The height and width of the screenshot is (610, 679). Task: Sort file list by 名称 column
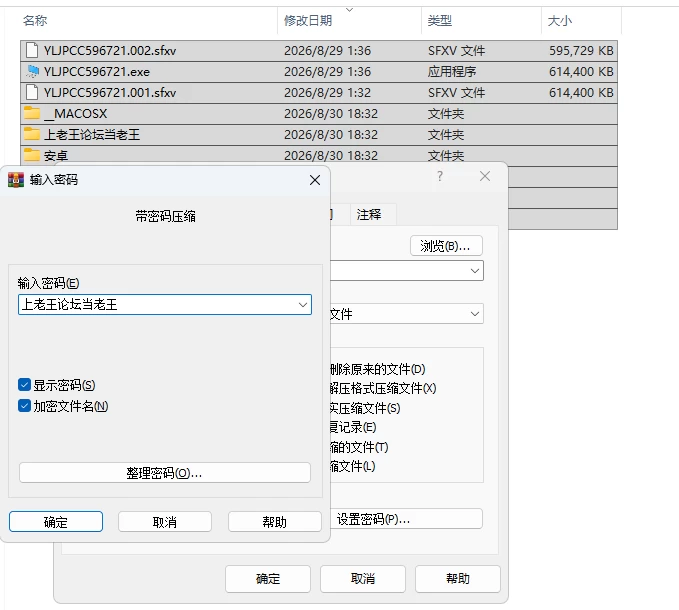click(35, 20)
